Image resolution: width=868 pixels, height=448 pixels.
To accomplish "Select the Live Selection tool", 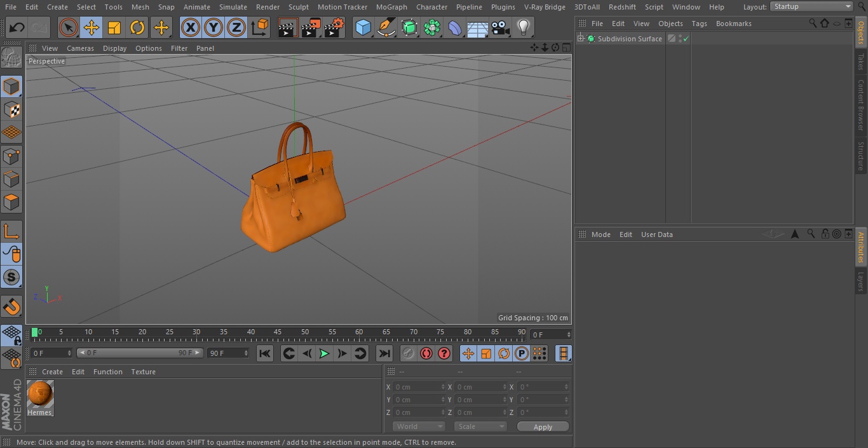I will tap(69, 27).
